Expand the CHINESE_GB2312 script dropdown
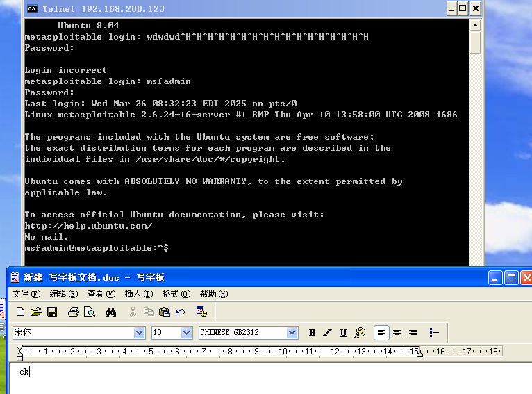The image size is (532, 394). (292, 333)
